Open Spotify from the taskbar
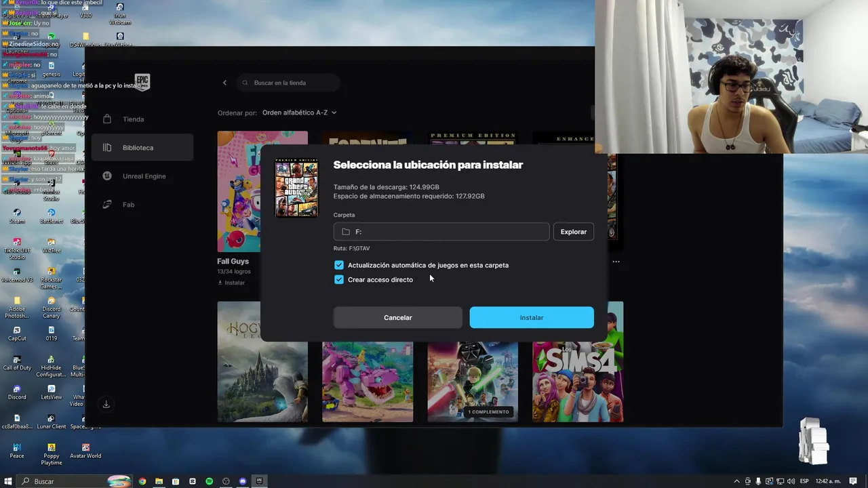The height and width of the screenshot is (488, 868). (x=209, y=481)
